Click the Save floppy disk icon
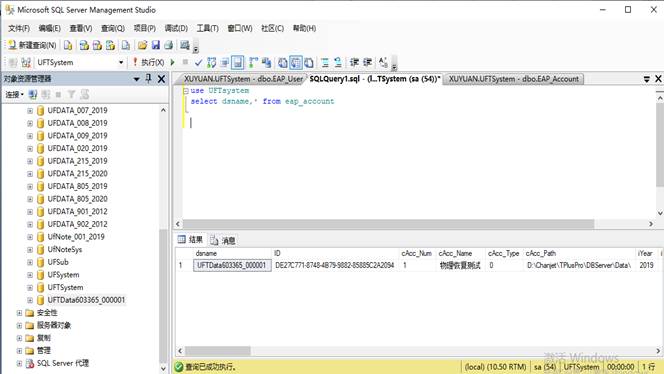This screenshot has height=374, width=664. (155, 45)
